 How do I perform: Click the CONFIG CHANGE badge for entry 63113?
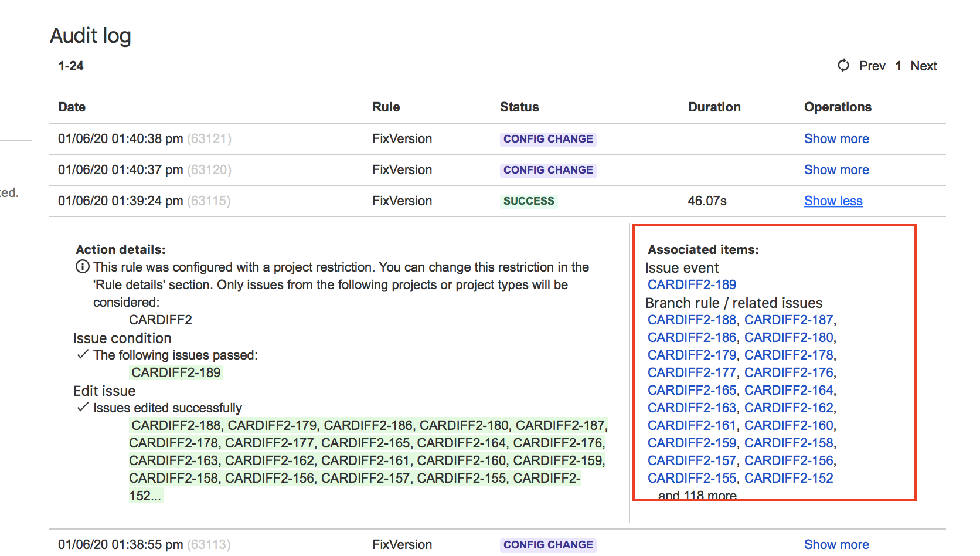(x=547, y=544)
